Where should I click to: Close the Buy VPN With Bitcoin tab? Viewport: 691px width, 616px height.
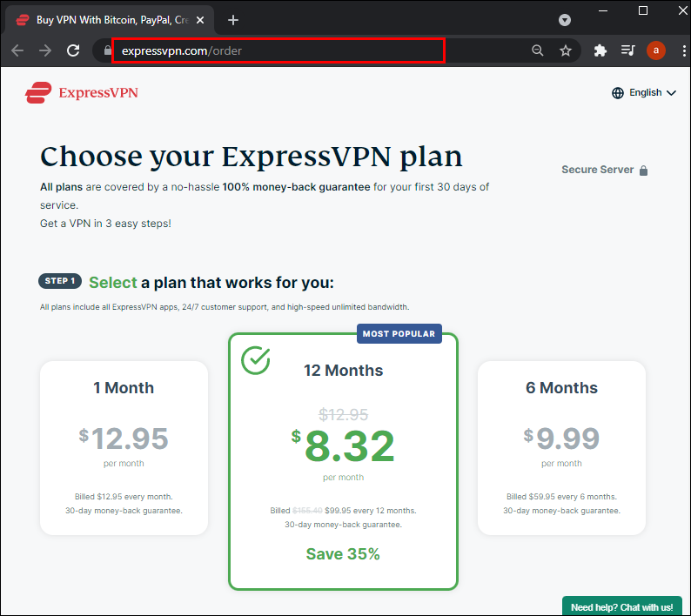[x=200, y=20]
